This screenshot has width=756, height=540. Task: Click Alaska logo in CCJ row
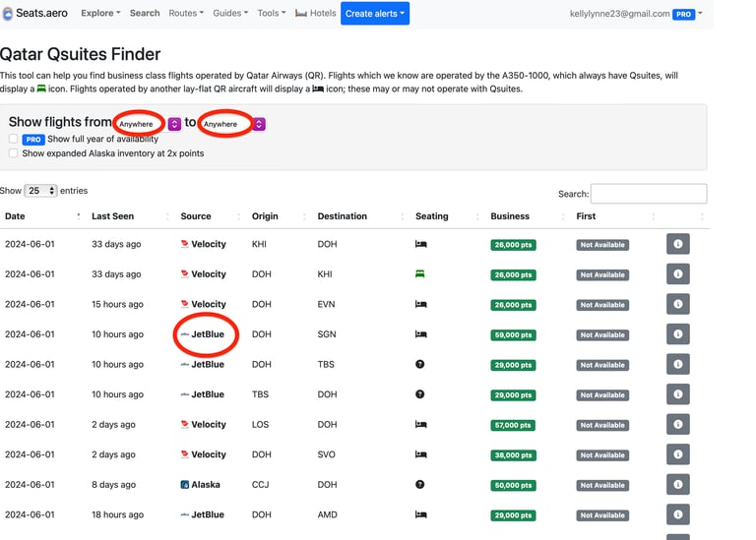[185, 485]
